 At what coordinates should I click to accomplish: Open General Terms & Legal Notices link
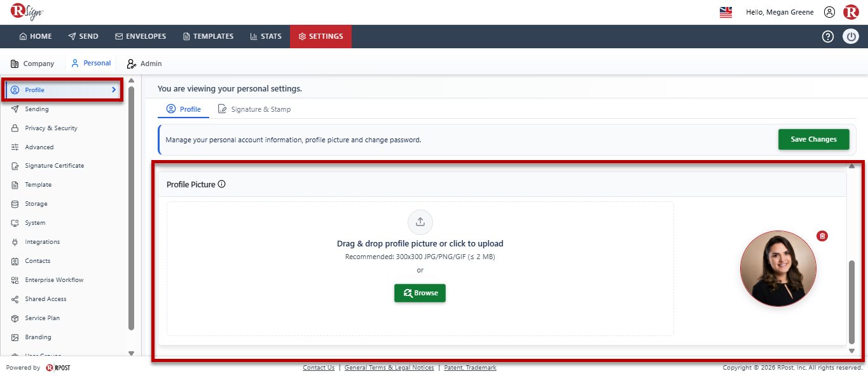389,368
